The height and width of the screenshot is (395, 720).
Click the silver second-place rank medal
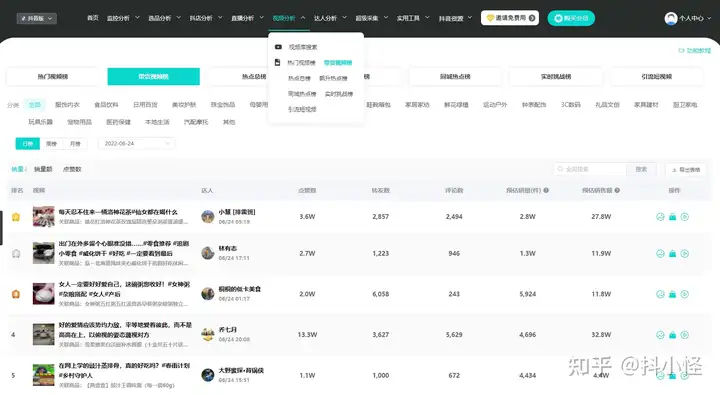[x=16, y=254]
